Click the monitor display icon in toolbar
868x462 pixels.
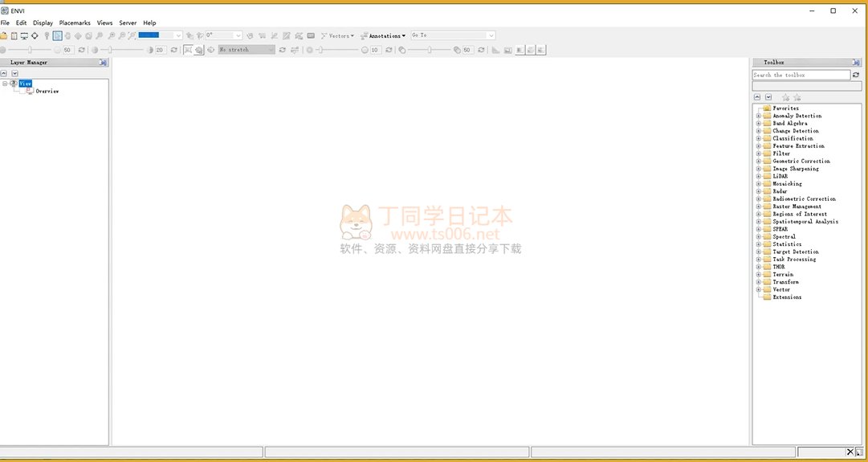(24, 35)
